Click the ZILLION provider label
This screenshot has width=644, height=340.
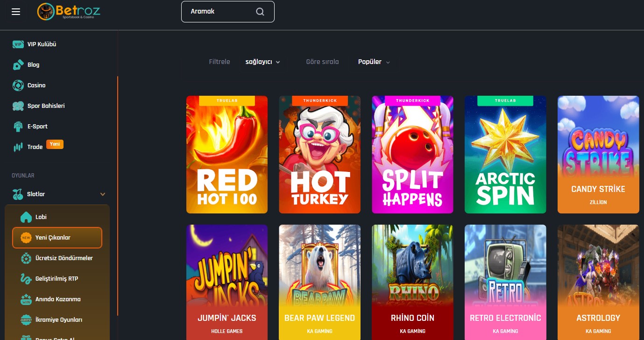tap(598, 202)
